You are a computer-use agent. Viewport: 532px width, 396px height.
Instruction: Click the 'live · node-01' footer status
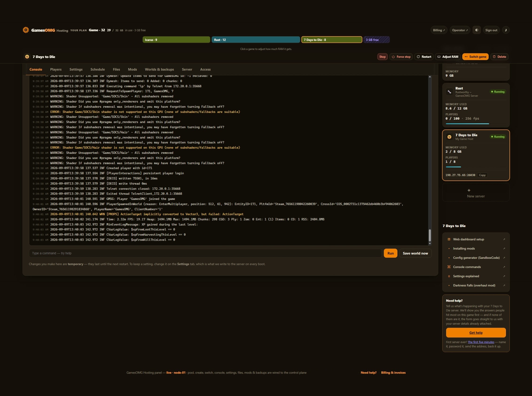[176, 372]
